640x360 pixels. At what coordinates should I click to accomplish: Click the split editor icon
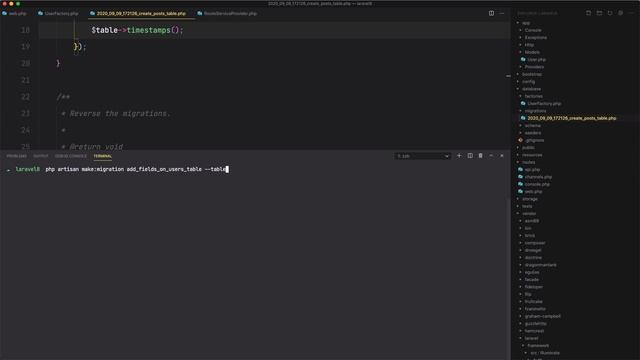point(491,13)
